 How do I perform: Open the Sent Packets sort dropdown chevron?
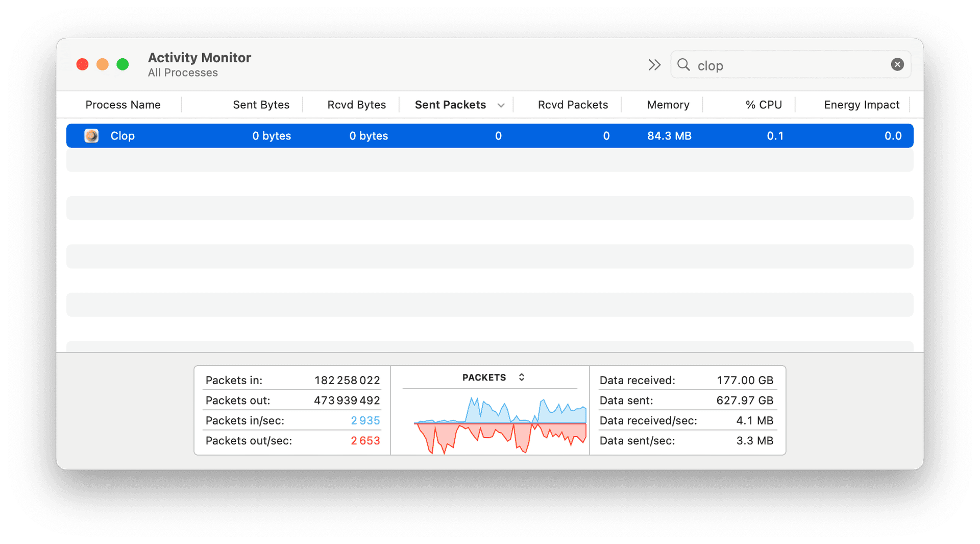501,105
